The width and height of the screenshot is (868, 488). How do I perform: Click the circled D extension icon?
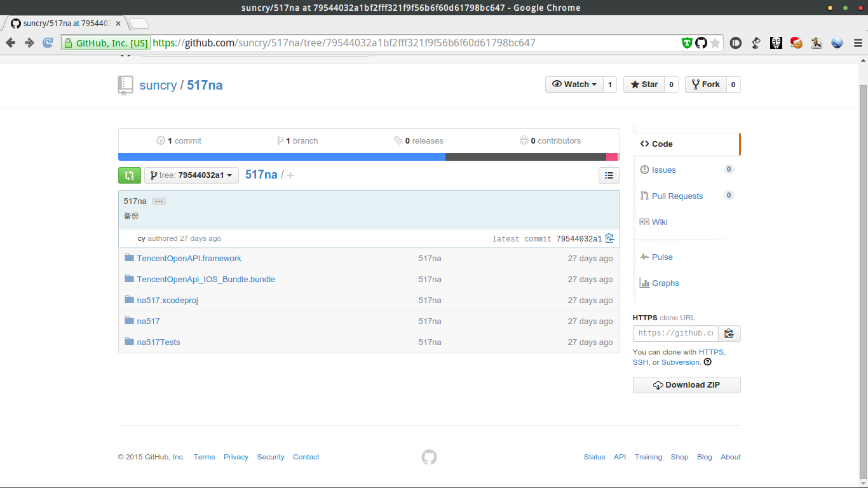[x=736, y=43]
